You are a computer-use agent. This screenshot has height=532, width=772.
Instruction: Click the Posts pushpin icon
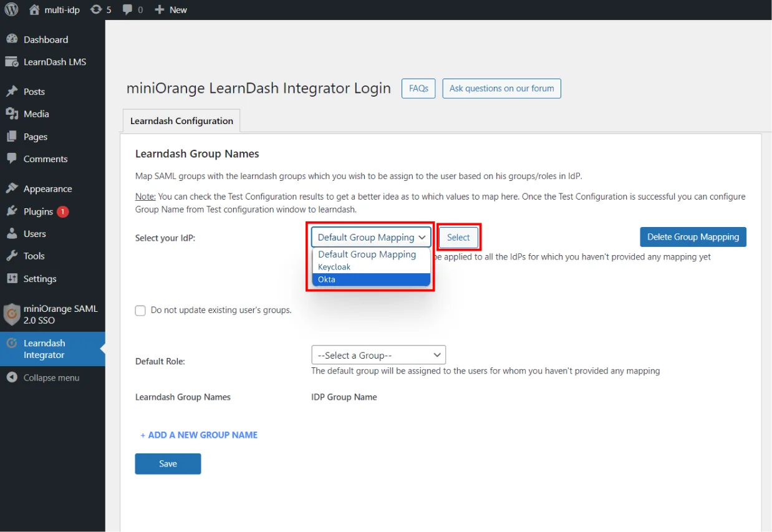point(12,92)
